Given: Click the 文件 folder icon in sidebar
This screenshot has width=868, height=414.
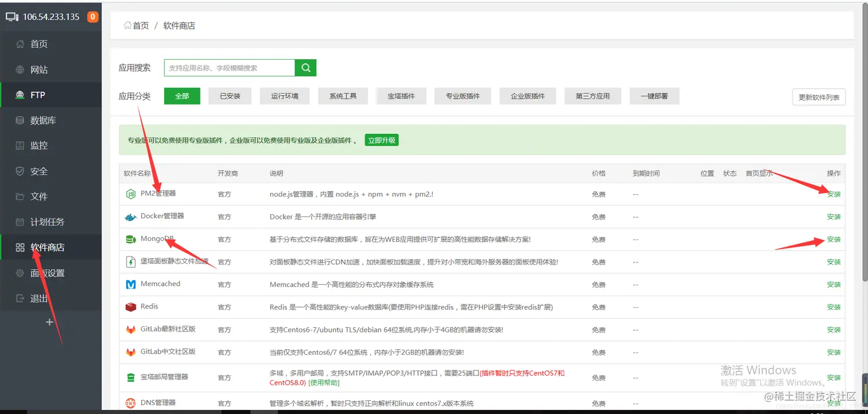Looking at the screenshot, I should tap(20, 196).
